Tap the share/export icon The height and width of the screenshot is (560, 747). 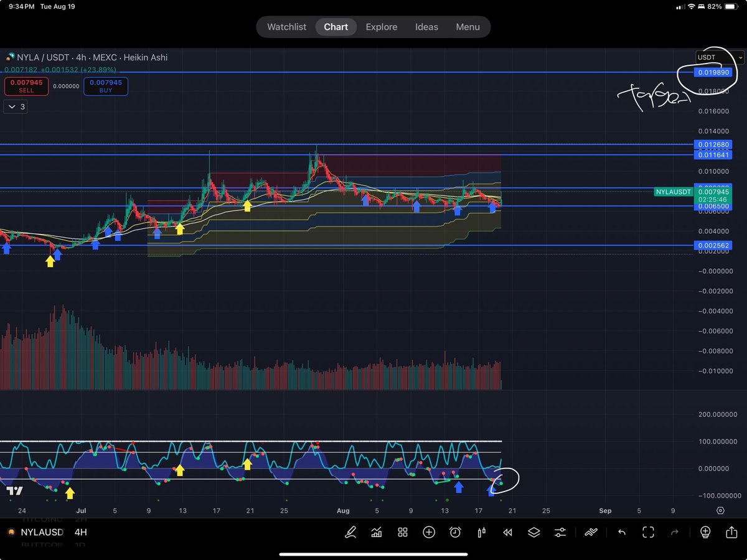[731, 533]
